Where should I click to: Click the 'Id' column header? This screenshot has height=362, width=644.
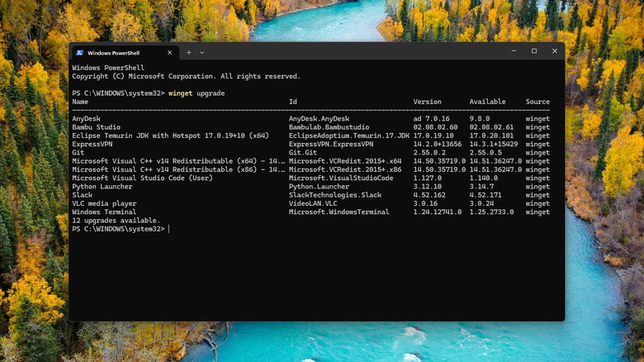coord(293,102)
